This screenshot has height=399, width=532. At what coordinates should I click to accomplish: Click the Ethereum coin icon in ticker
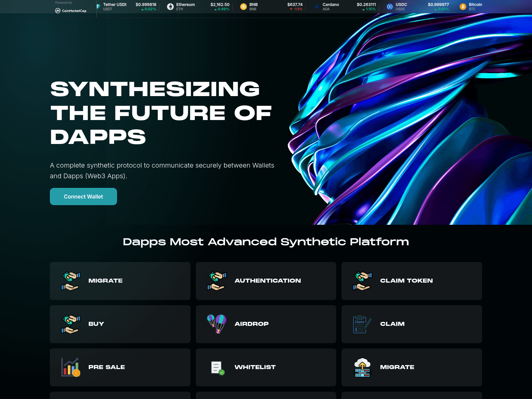170,7
